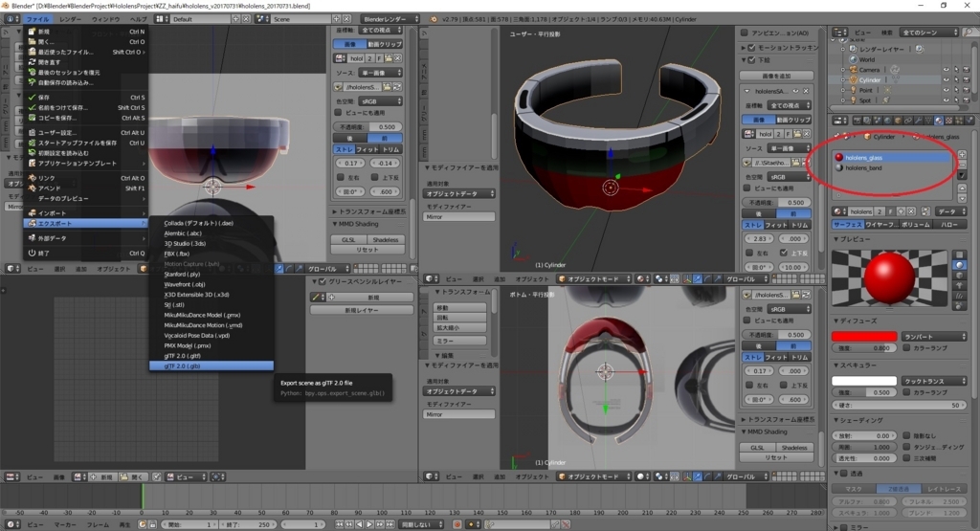Toggle Spot lamp visibility eye in outliner

946,100
